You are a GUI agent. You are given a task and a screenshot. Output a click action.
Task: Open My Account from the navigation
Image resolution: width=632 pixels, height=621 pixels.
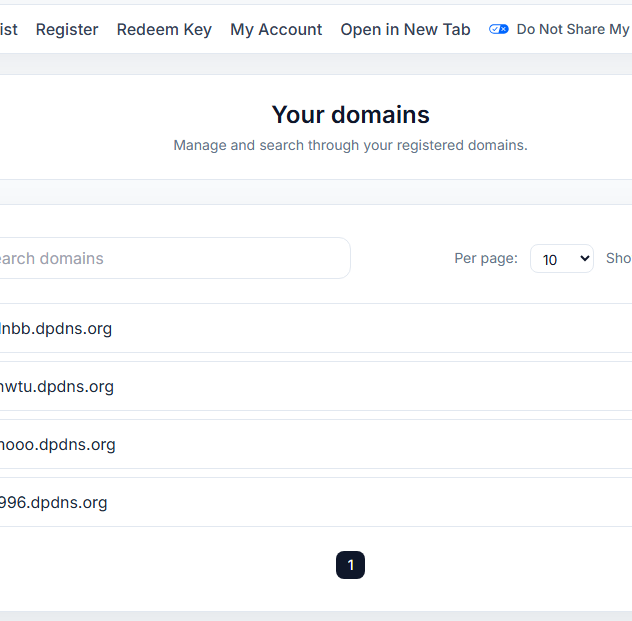click(276, 29)
